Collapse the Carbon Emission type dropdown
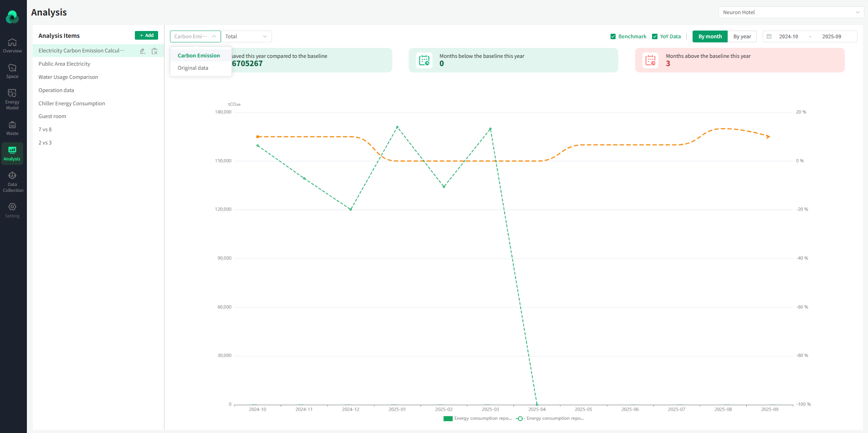This screenshot has height=433, width=868. tap(195, 36)
